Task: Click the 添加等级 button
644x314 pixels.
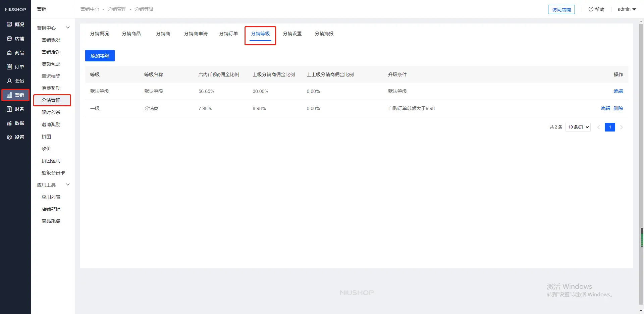Action: click(100, 56)
